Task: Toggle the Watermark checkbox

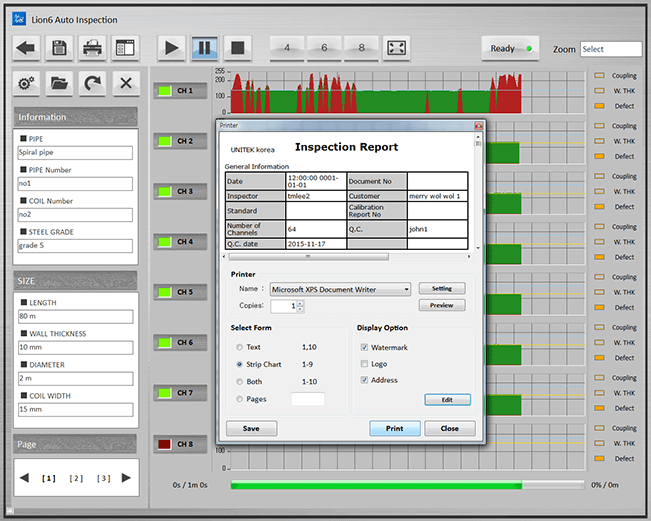Action: 365,347
